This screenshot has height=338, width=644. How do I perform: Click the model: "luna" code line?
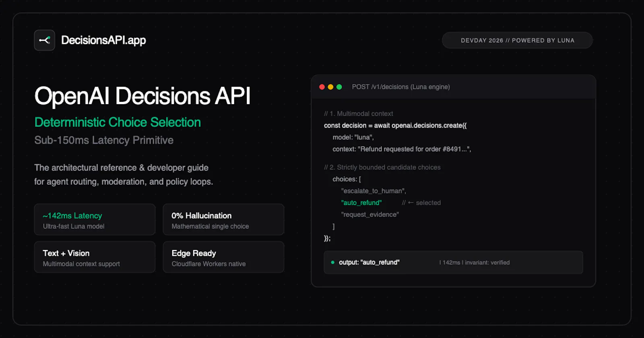353,137
